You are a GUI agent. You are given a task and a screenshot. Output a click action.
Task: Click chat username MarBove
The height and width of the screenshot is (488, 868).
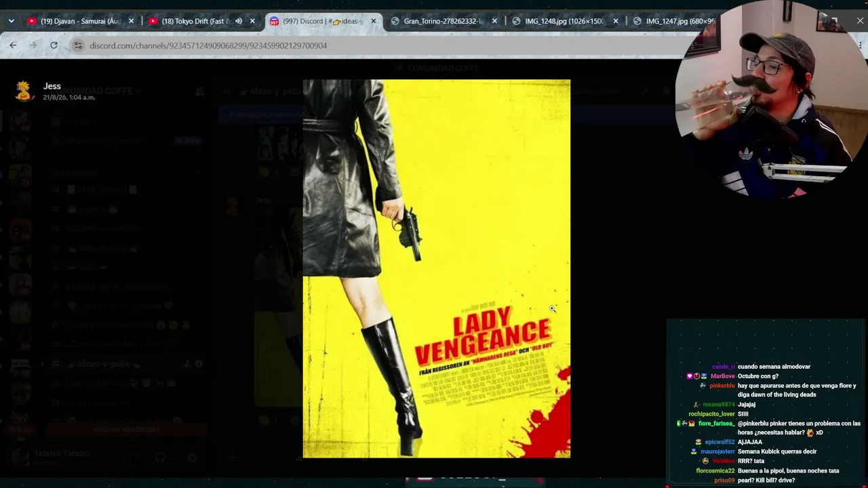tap(722, 376)
